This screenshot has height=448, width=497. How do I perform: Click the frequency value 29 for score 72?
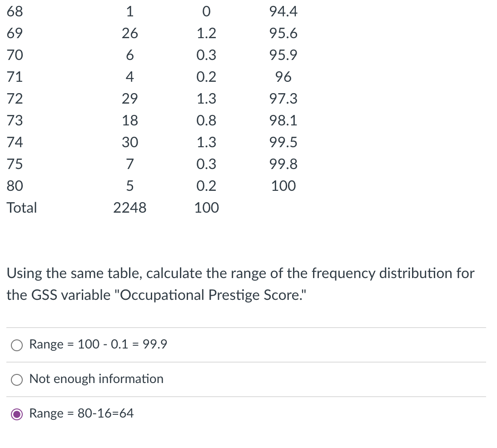pyautogui.click(x=130, y=99)
